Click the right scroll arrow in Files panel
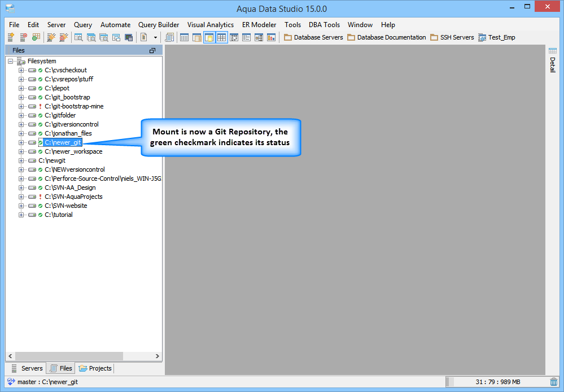This screenshot has height=392, width=564. pyautogui.click(x=157, y=356)
